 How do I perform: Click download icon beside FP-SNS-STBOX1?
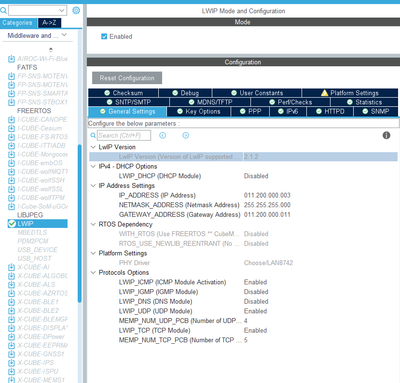pos(11,103)
